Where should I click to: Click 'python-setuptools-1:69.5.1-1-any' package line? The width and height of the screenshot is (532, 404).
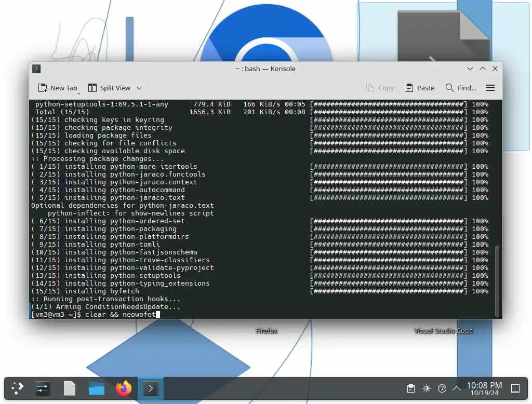pyautogui.click(x=260, y=104)
